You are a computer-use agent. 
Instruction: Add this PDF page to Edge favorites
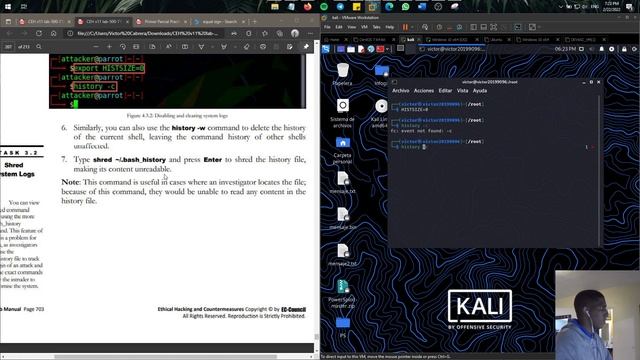click(264, 33)
